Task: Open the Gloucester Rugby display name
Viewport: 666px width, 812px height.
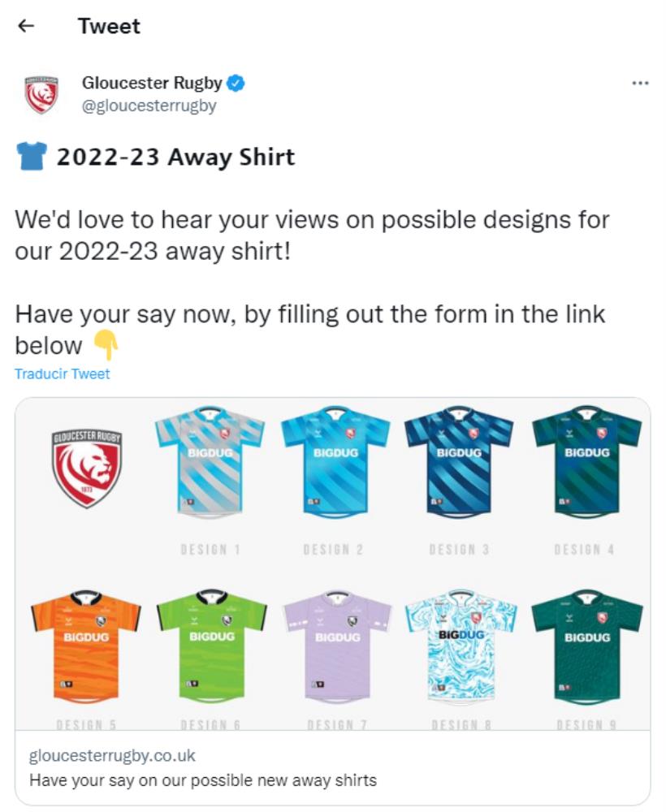Action: pyautogui.click(x=152, y=83)
